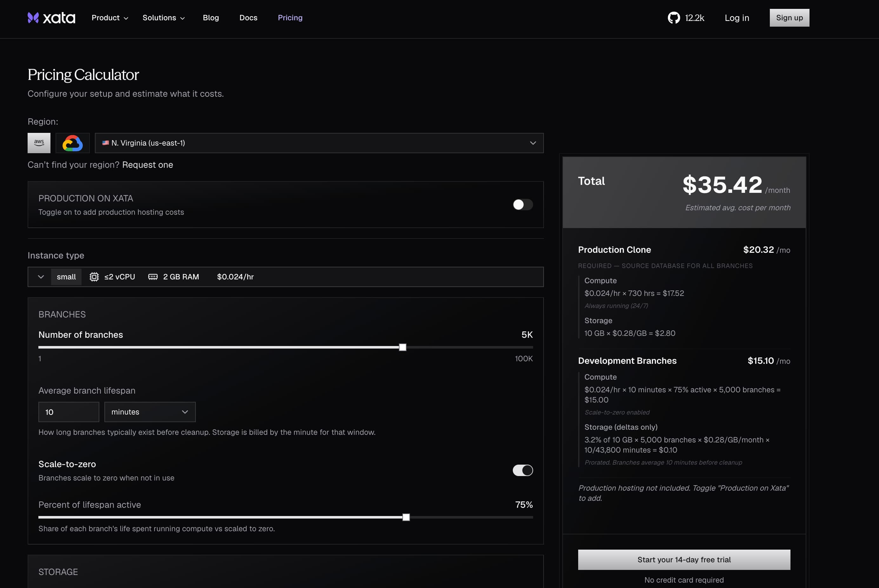Click the Sign up button
Image resolution: width=879 pixels, height=588 pixels.
tap(789, 18)
